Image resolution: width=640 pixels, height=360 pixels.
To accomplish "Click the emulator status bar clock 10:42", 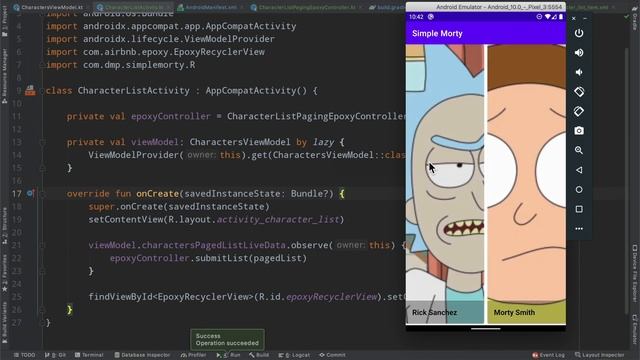I will tap(416, 17).
